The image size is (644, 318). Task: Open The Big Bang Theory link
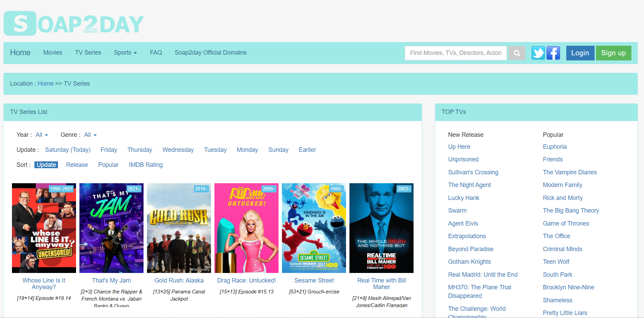click(x=571, y=211)
